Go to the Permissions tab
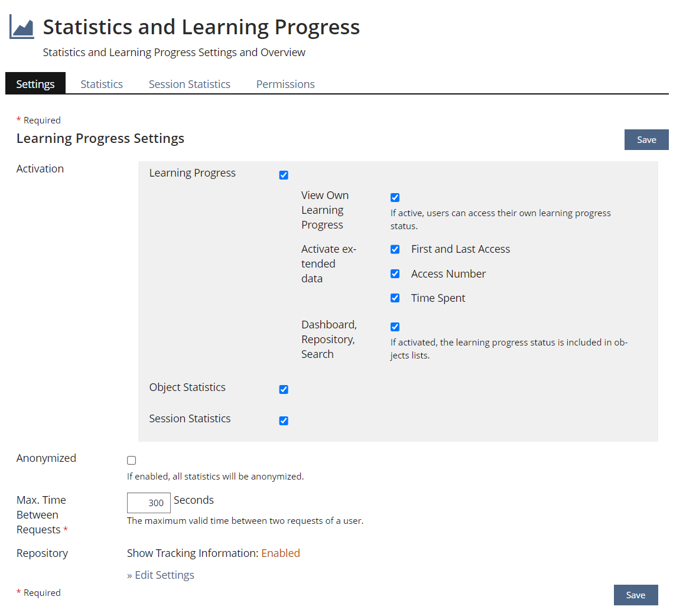The width and height of the screenshot is (673, 616). (285, 84)
